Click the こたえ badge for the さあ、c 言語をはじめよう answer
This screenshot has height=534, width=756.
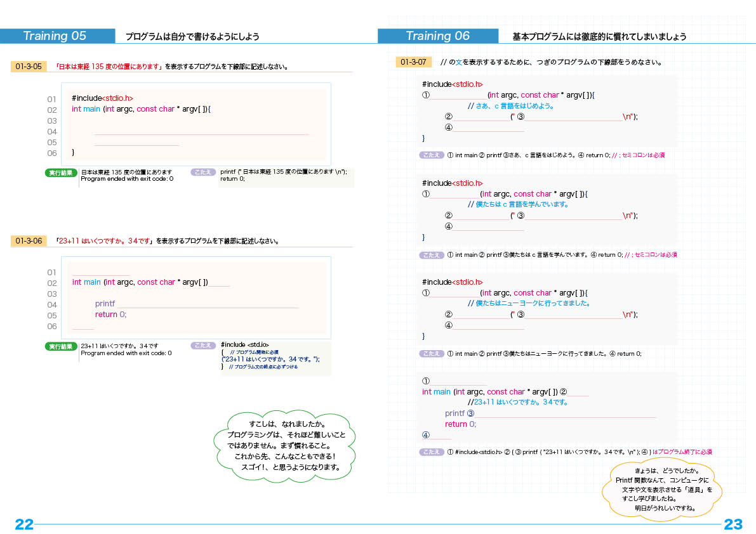coord(432,155)
